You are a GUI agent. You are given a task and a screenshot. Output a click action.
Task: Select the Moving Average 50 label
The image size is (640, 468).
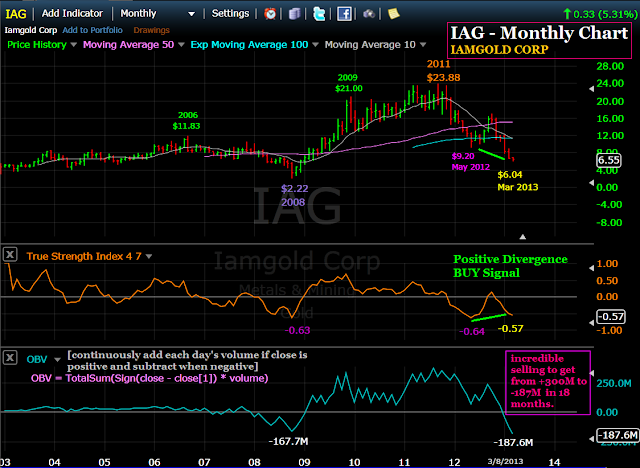128,45
